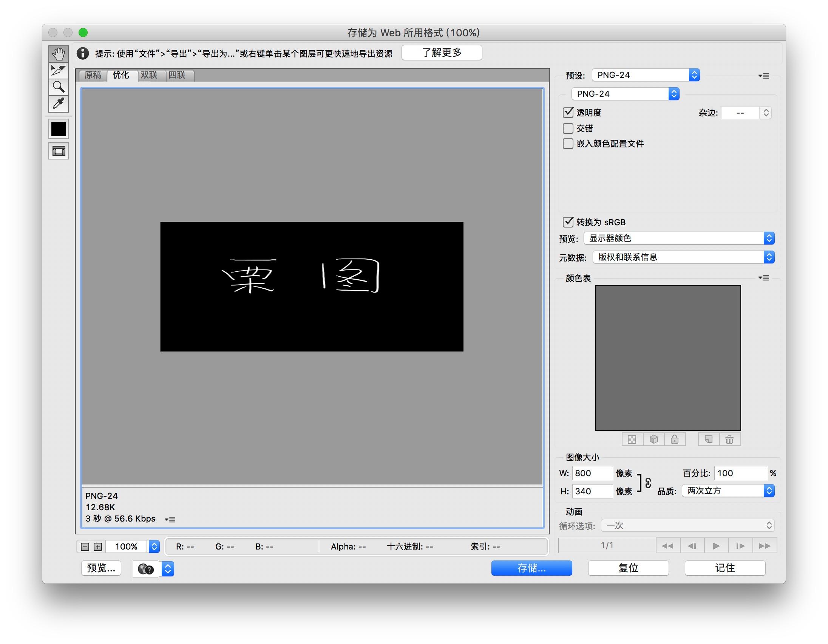828x644 pixels.
Task: Open the 元数据 metadata dropdown
Action: (683, 257)
